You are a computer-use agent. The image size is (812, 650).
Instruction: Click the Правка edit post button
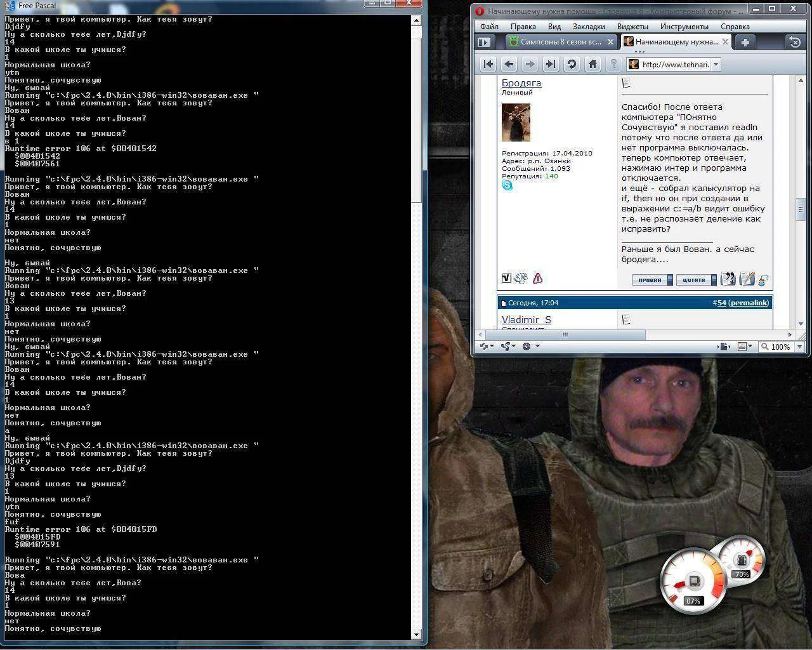(652, 280)
